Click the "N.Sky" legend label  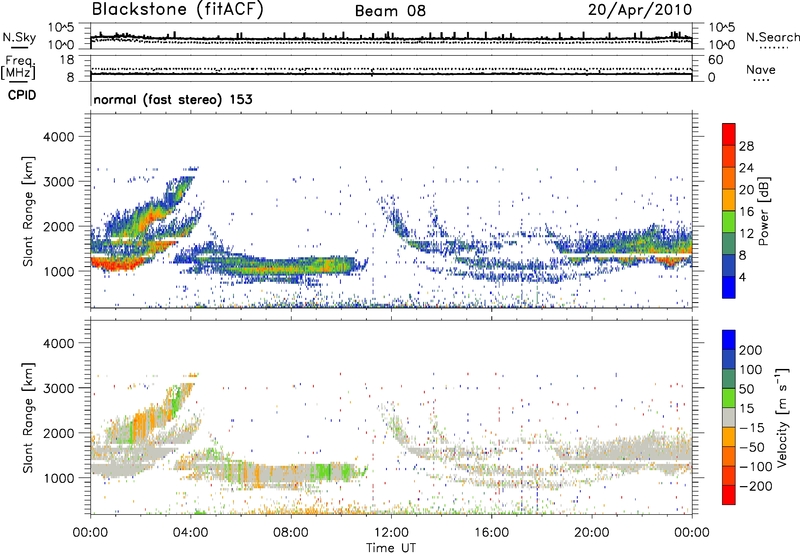[x=19, y=37]
